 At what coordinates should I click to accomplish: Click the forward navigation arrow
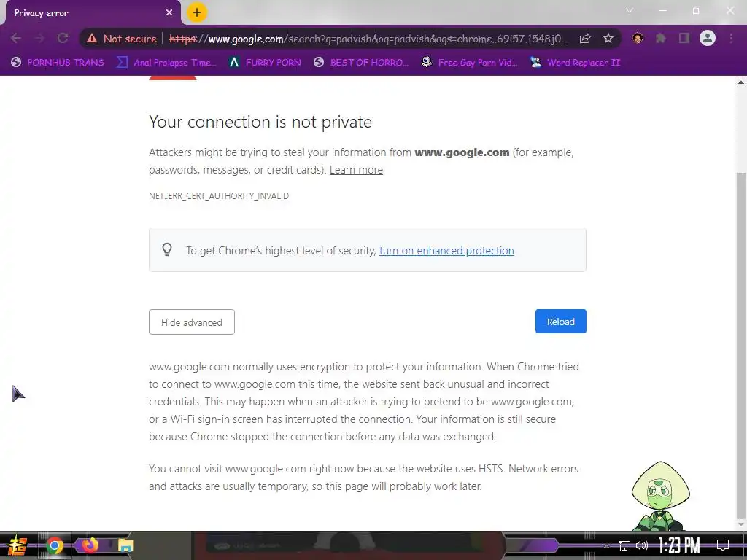pyautogui.click(x=39, y=38)
